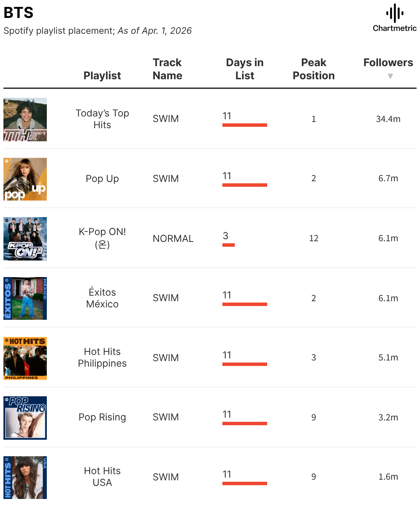Select the K-Pop ON! playlist cover
This screenshot has width=420, height=510.
click(x=25, y=239)
